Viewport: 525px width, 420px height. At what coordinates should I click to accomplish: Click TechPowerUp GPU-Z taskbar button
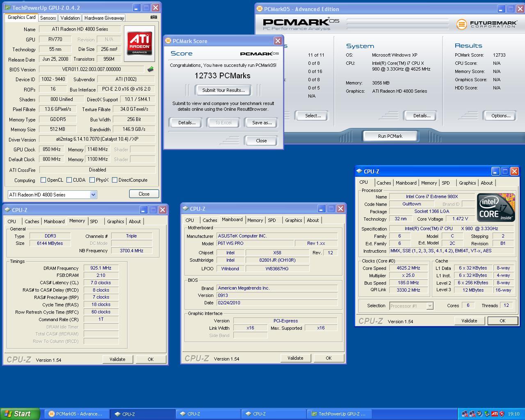(340, 414)
